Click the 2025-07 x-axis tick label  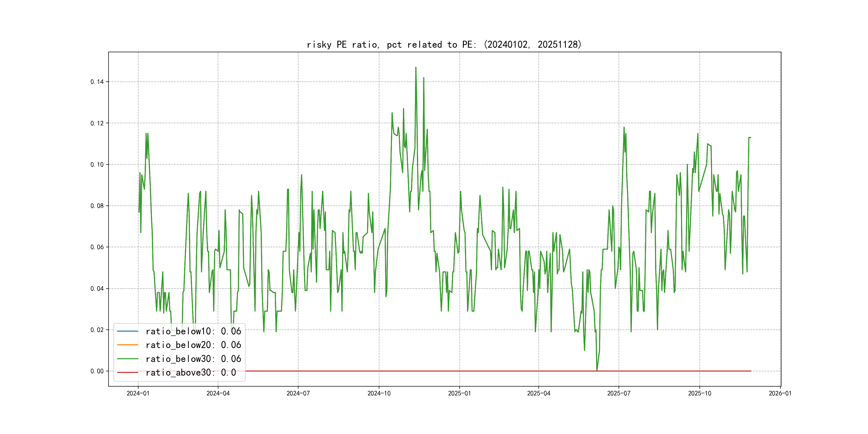(x=619, y=393)
